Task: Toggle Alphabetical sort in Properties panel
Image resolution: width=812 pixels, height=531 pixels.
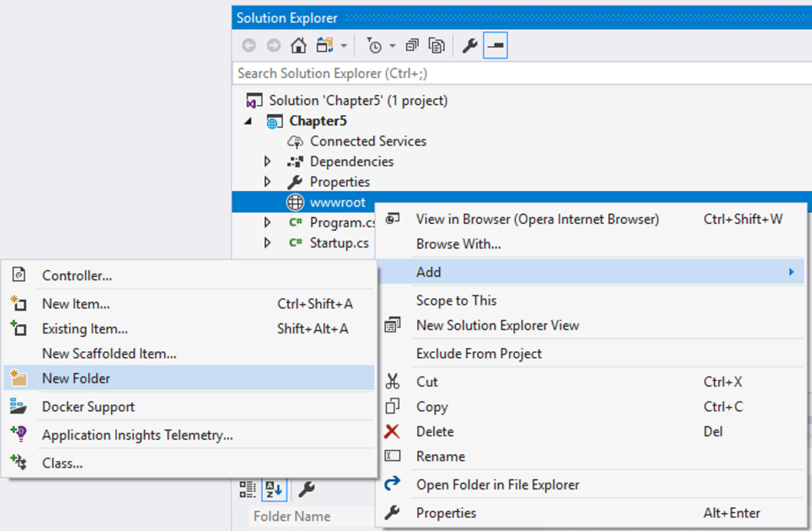Action: (x=274, y=489)
